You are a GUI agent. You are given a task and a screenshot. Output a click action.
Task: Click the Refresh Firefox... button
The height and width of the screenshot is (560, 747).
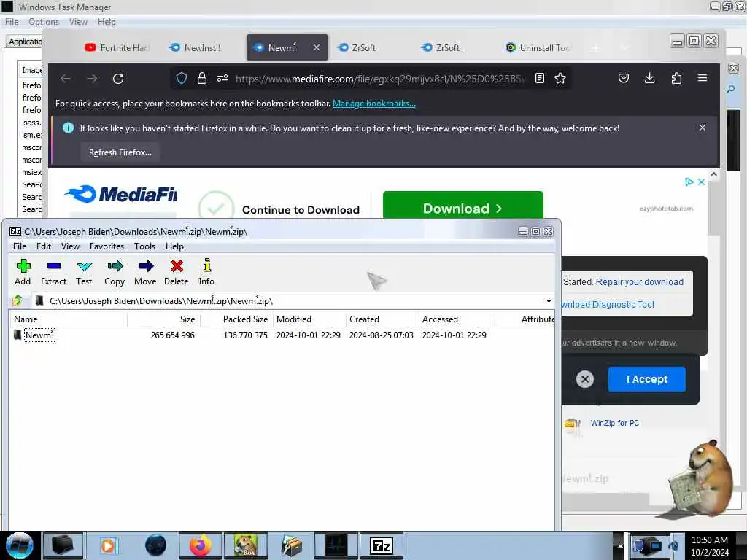click(120, 152)
